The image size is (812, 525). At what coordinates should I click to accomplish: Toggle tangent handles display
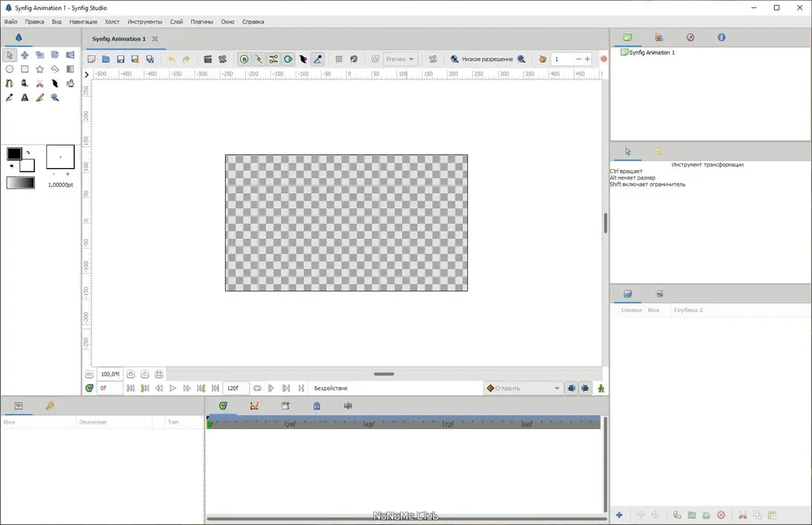click(x=274, y=59)
